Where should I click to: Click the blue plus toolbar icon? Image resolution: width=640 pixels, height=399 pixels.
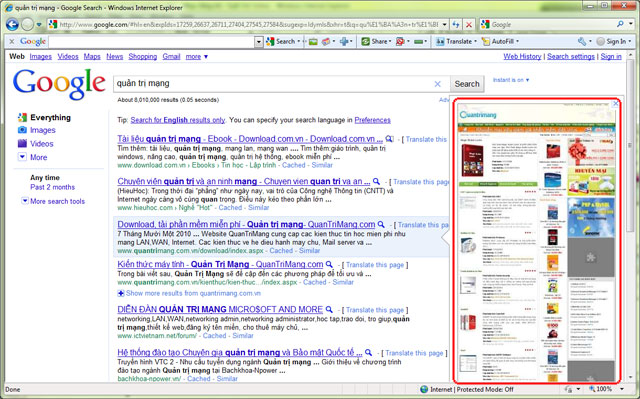pos(344,41)
